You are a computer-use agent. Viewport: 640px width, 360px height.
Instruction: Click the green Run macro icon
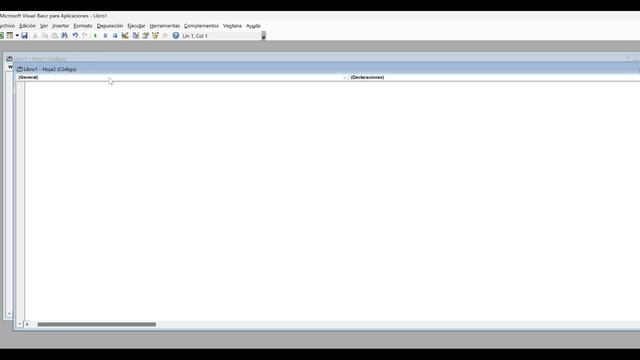pyautogui.click(x=96, y=36)
